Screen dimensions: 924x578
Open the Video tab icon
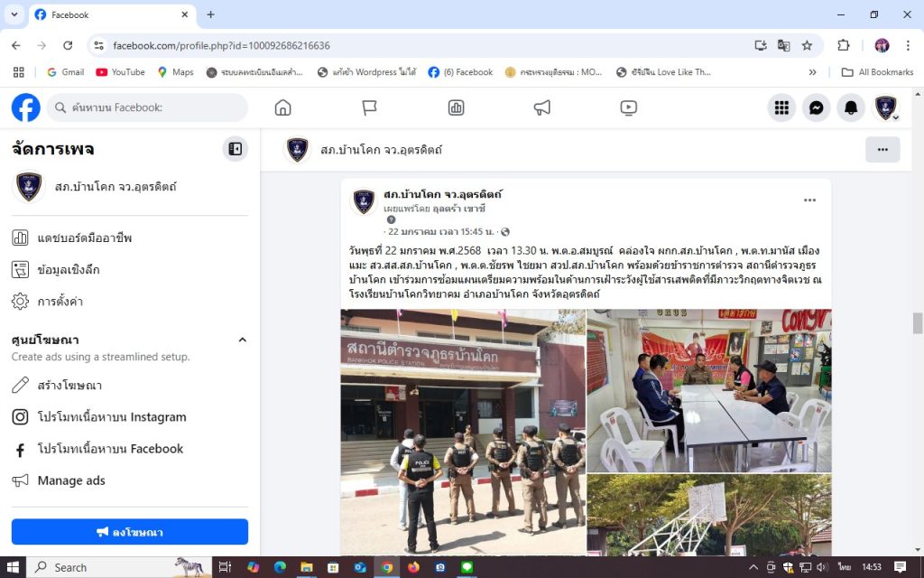click(x=628, y=107)
